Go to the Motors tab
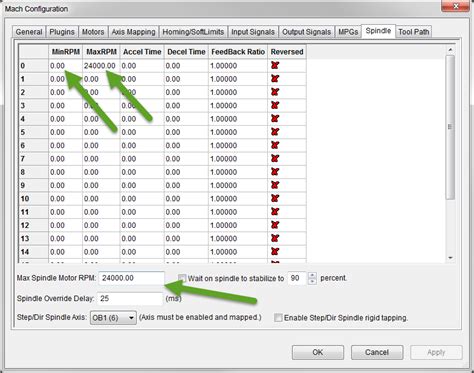 (x=93, y=32)
